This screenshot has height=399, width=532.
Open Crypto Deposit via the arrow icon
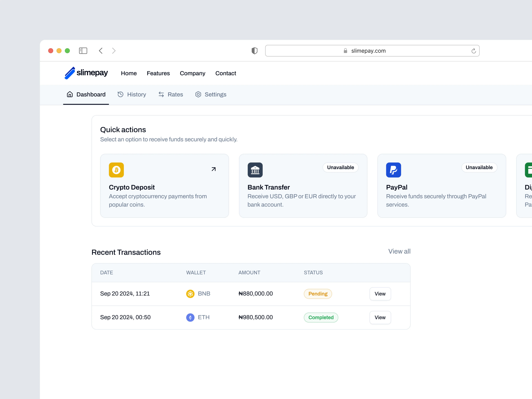(214, 169)
